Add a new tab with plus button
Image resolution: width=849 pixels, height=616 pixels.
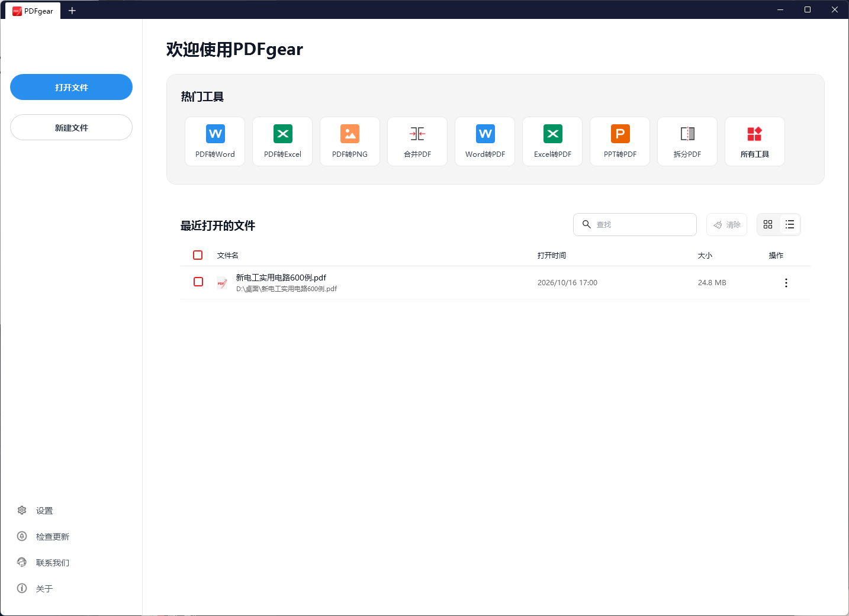point(72,11)
